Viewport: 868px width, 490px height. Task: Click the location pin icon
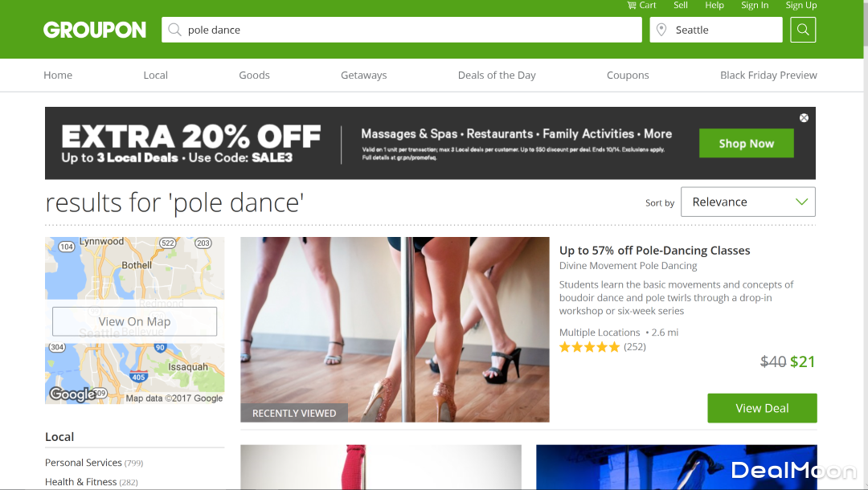(661, 30)
